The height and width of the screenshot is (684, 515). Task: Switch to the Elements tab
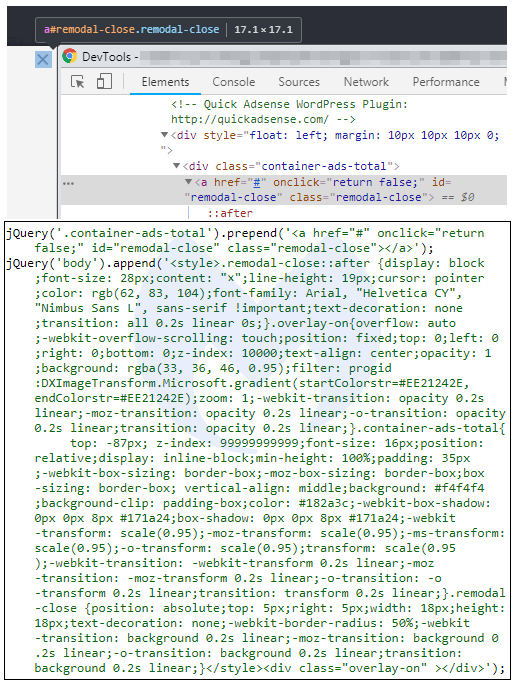pos(165,82)
